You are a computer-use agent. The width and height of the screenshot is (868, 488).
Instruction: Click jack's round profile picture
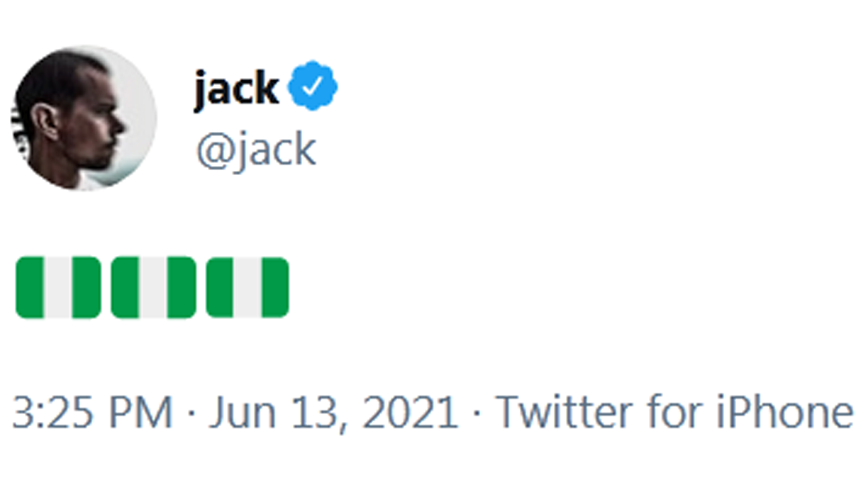84,118
